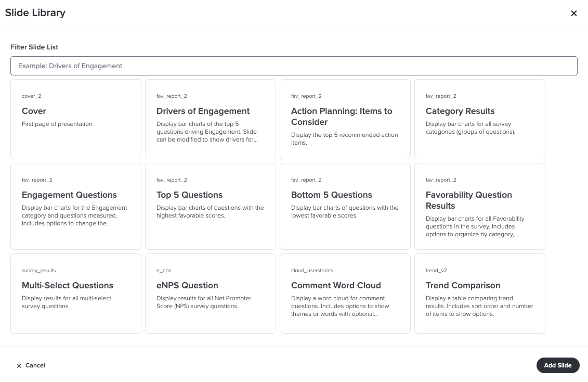Click the trend_v2 tag label
Screen dimensions: 588x382
436,271
